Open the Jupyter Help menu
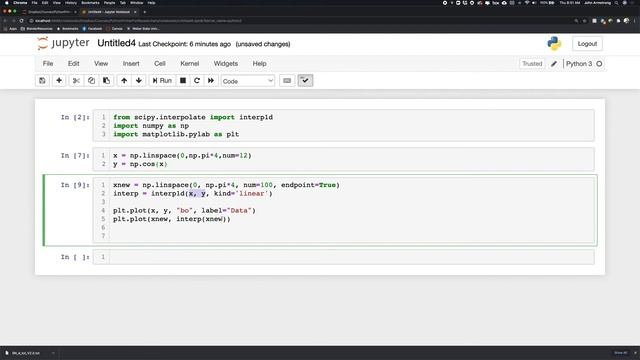Viewport: 640px width, 360px height. (259, 64)
